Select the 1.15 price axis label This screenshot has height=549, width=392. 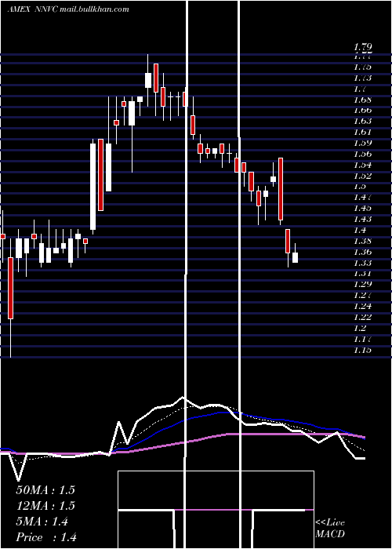pos(363,350)
